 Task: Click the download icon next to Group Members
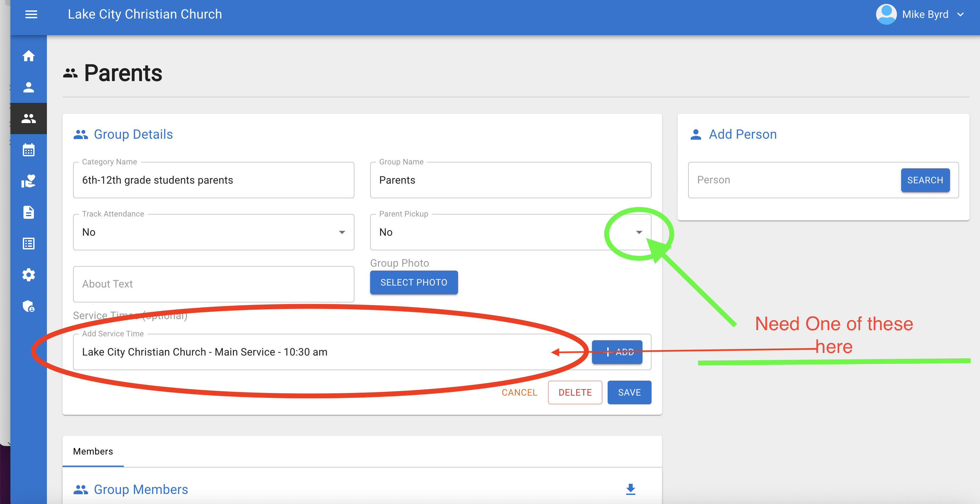pyautogui.click(x=630, y=490)
